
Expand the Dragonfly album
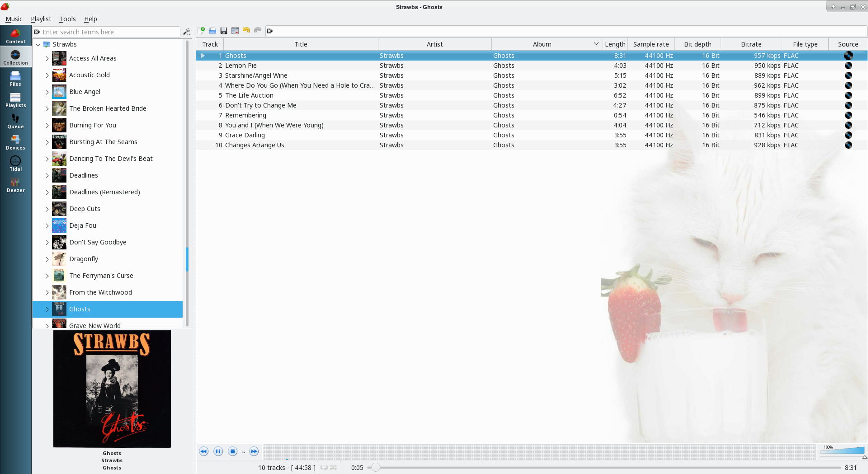47,259
